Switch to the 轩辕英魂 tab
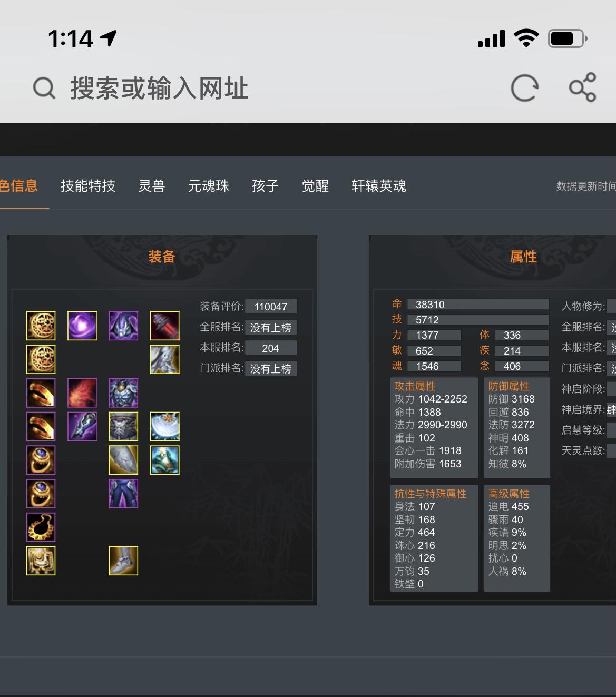This screenshot has width=616, height=697. (x=379, y=186)
